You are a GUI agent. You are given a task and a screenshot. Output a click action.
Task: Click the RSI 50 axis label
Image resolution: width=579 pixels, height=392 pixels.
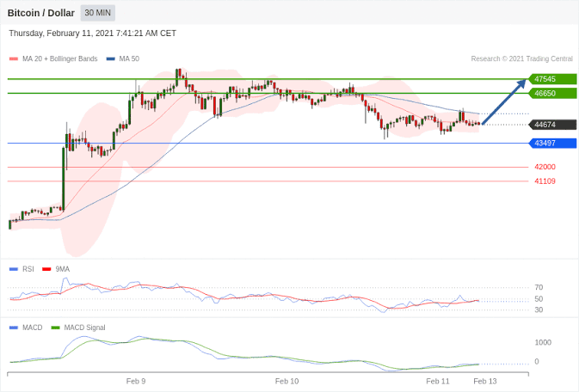539,298
